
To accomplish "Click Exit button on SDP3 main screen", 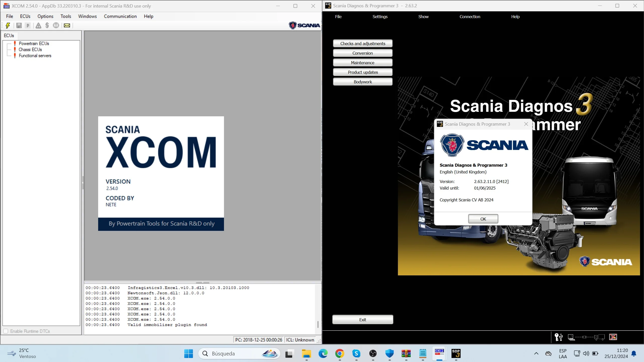I will click(x=363, y=319).
